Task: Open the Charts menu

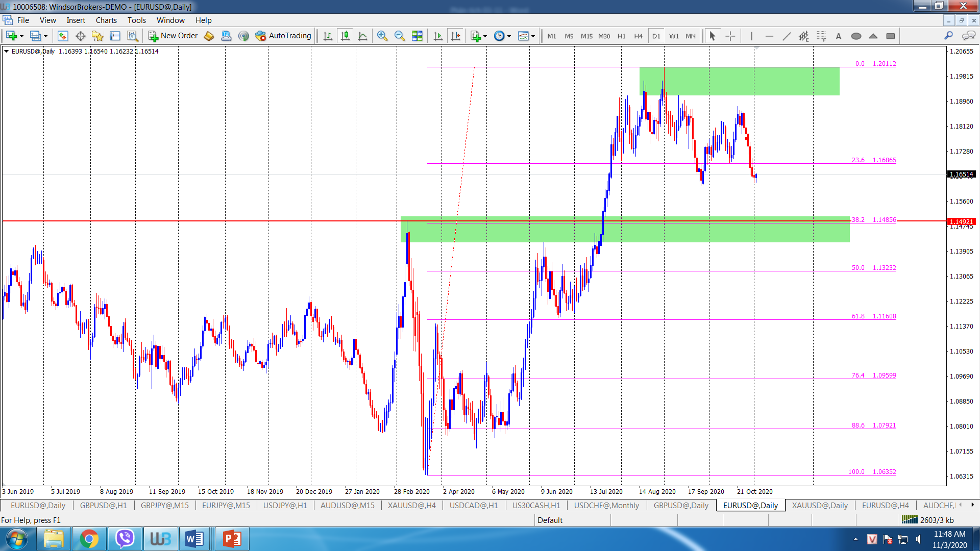Action: click(x=106, y=20)
